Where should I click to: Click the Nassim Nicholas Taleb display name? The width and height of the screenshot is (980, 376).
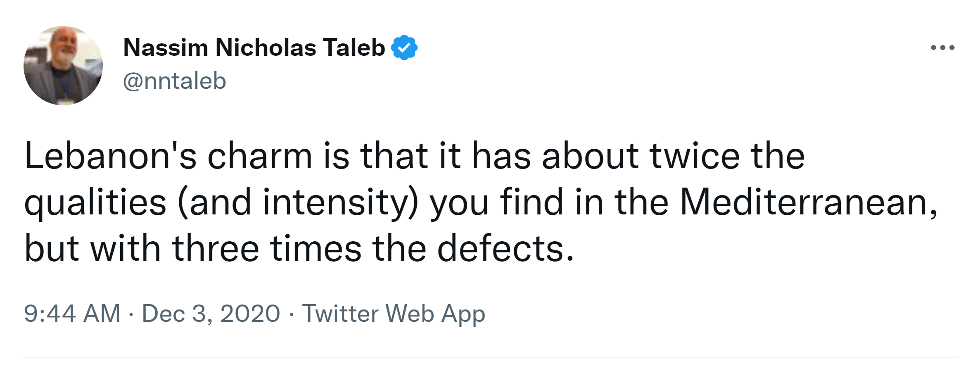[254, 48]
